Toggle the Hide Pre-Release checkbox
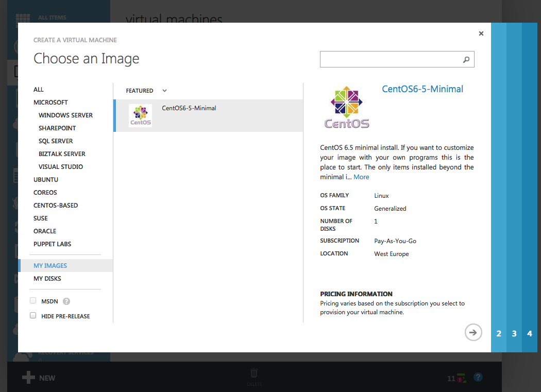Image resolution: width=541 pixels, height=392 pixels. [x=33, y=315]
